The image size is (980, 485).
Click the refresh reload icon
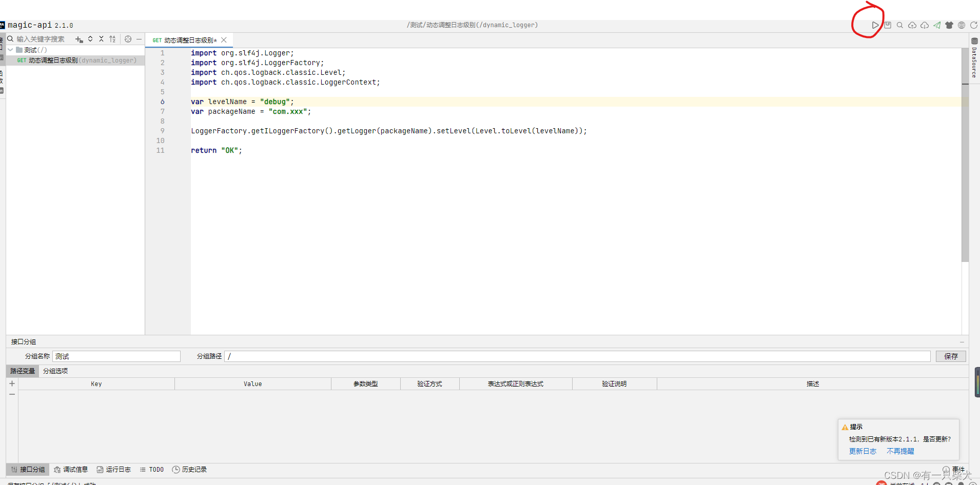974,25
